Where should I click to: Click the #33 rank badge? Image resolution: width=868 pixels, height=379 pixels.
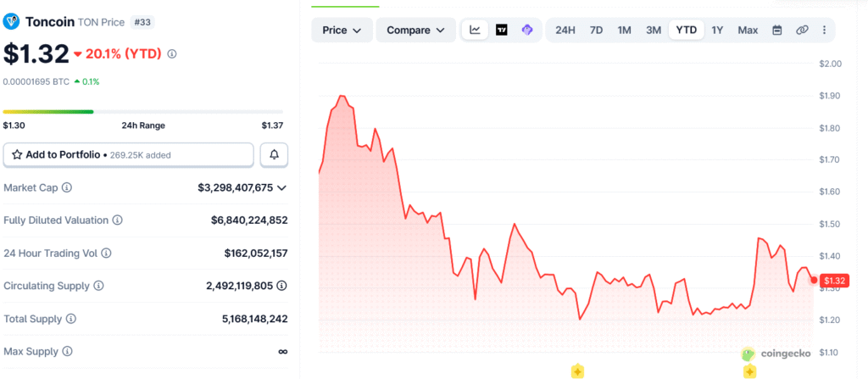[142, 22]
